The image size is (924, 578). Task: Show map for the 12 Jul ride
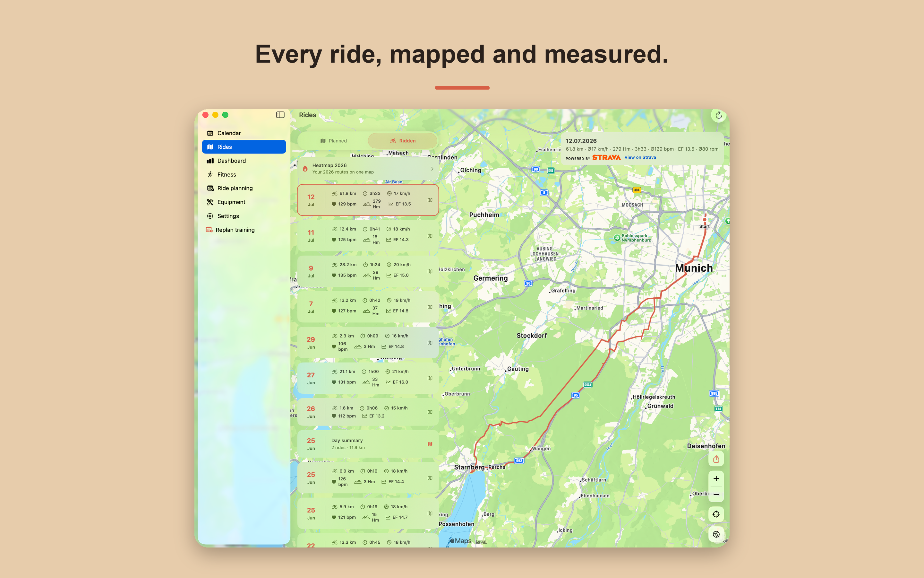[x=430, y=200]
